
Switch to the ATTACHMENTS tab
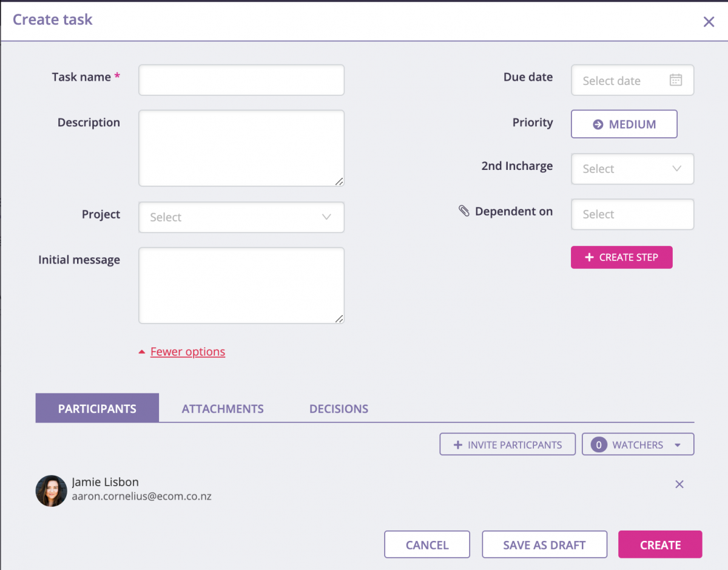click(x=223, y=409)
